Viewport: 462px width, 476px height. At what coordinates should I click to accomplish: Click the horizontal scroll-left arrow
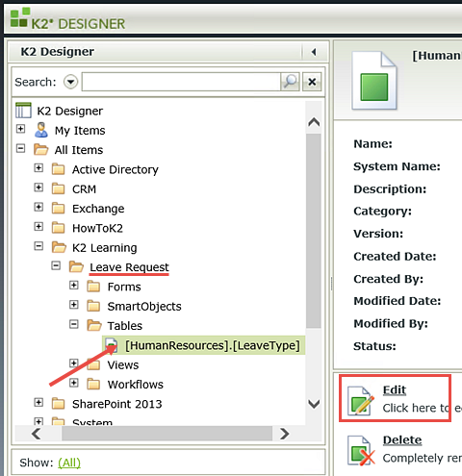click(x=36, y=434)
